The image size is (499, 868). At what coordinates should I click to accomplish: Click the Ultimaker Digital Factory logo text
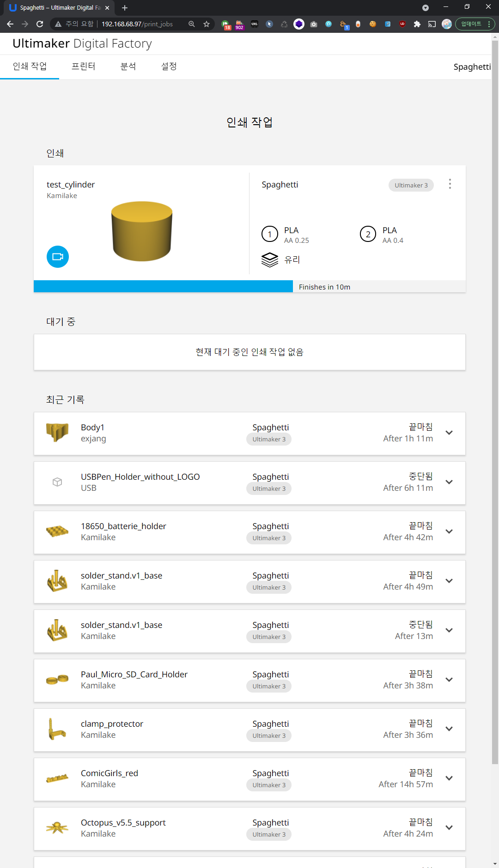(x=82, y=43)
